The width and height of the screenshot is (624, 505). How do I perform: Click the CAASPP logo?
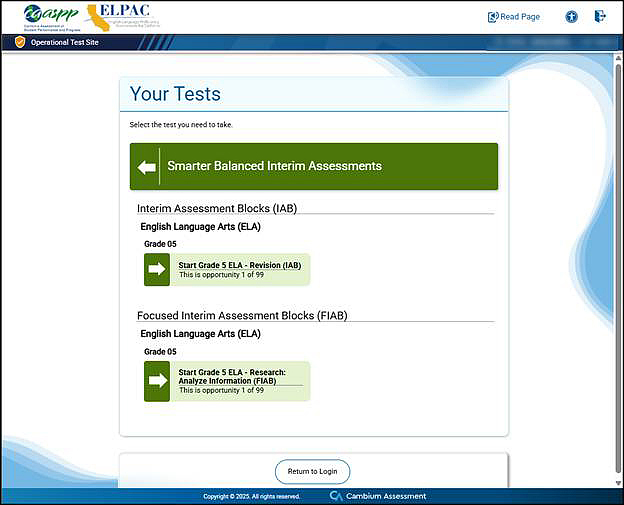(x=52, y=18)
